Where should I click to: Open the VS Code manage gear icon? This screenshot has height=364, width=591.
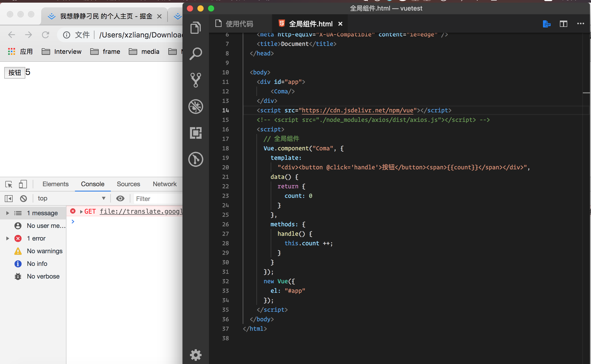click(196, 355)
